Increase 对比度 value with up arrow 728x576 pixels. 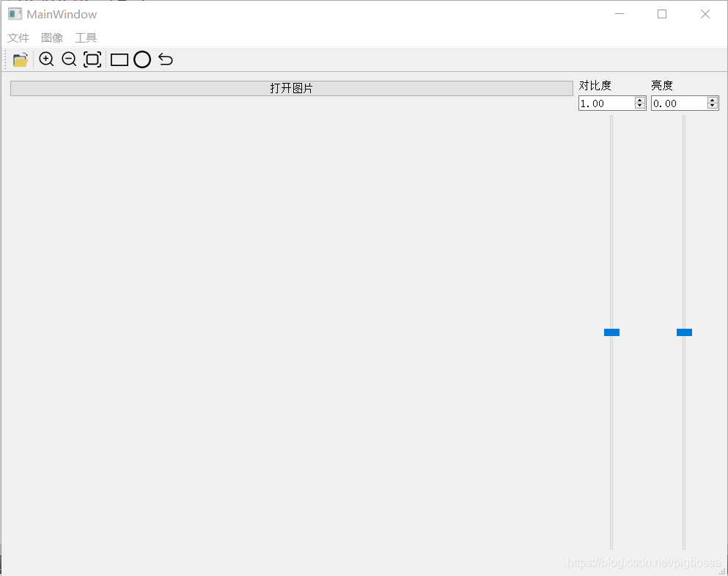point(640,101)
